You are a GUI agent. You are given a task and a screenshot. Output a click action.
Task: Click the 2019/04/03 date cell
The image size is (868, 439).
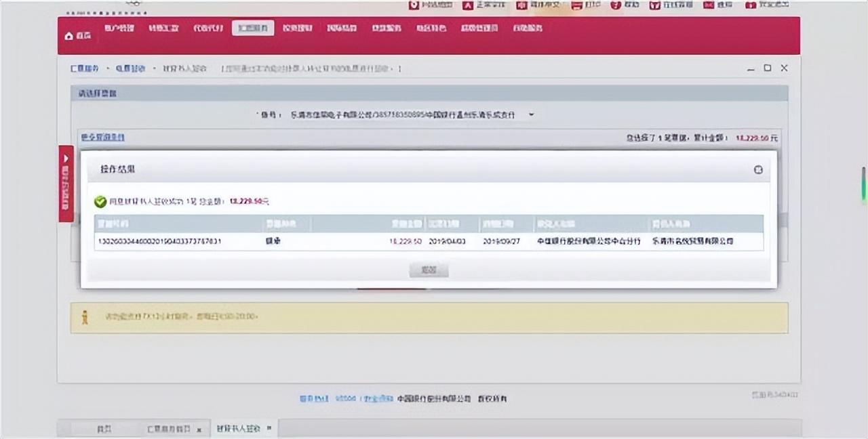(x=446, y=241)
